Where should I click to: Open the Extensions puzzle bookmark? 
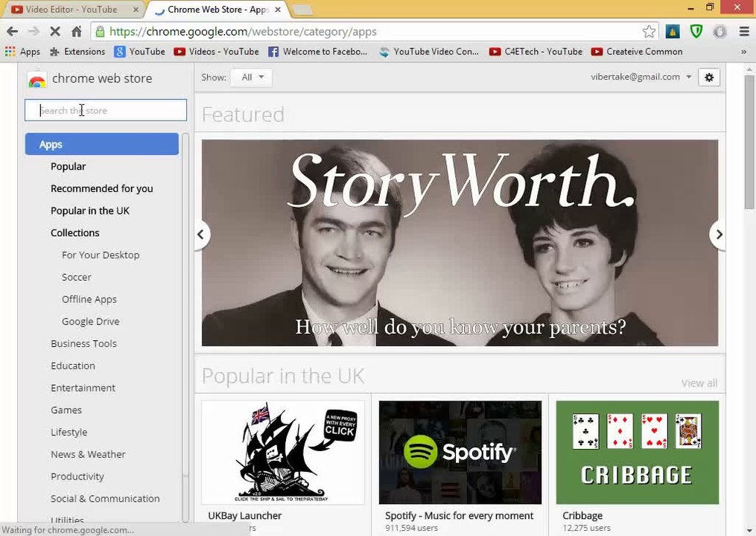77,51
